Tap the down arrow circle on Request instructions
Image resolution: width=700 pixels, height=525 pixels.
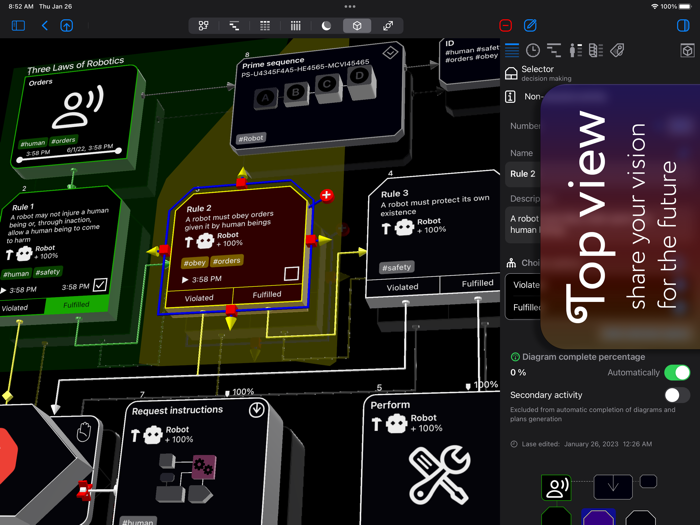pyautogui.click(x=256, y=410)
